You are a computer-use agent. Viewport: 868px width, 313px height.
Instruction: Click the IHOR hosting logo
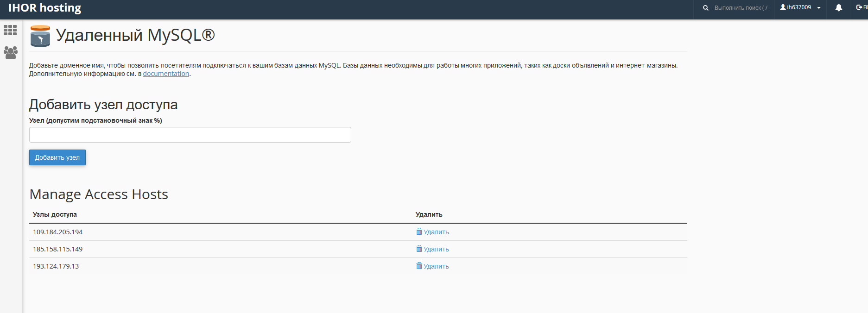click(x=44, y=8)
